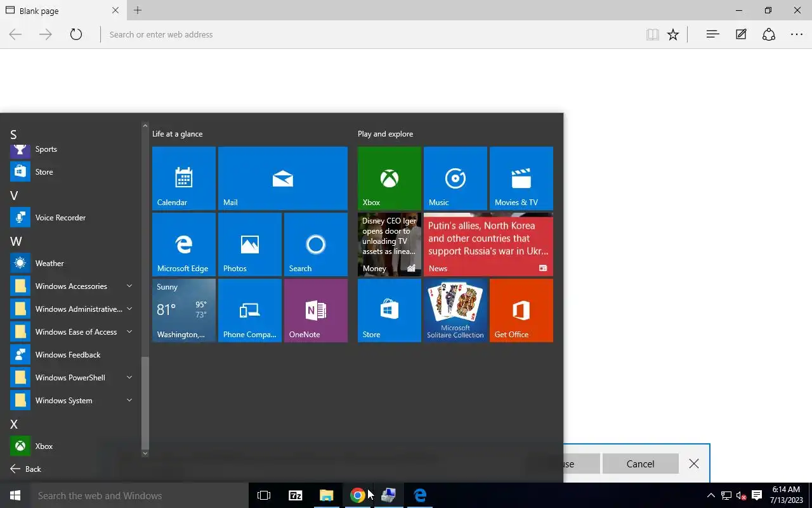This screenshot has height=508, width=812.
Task: Go Back from the all apps list
Action: pos(26,469)
